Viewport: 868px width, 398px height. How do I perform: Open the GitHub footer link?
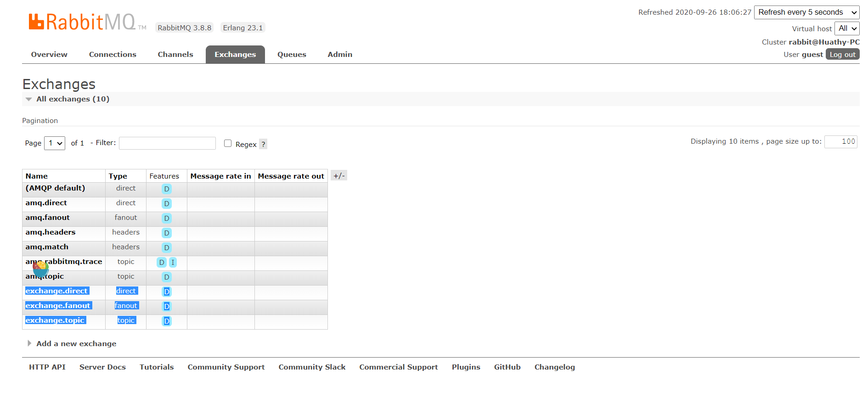point(507,367)
